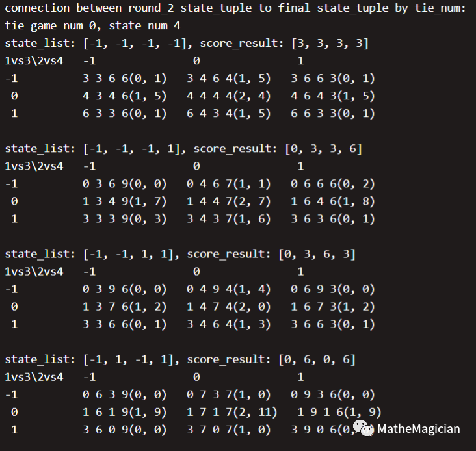
Task: Click the first '1vs3\2vs4' table header label
Action: (x=34, y=61)
